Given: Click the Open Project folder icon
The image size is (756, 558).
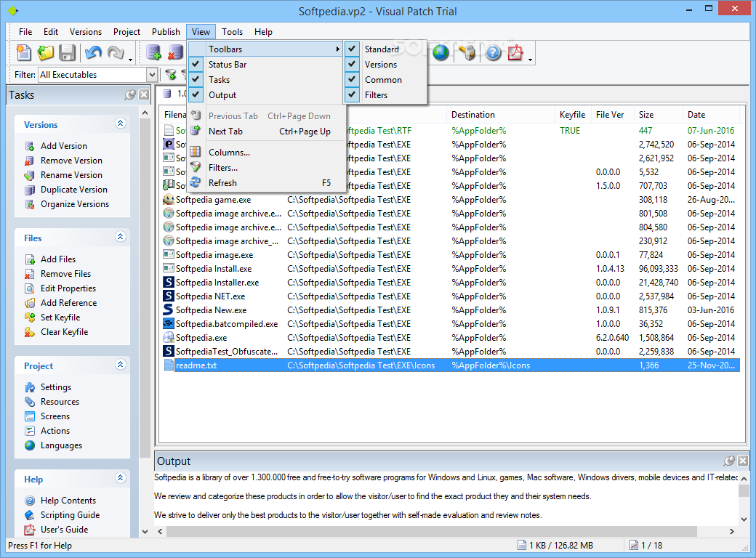Looking at the screenshot, I should pyautogui.click(x=46, y=52).
